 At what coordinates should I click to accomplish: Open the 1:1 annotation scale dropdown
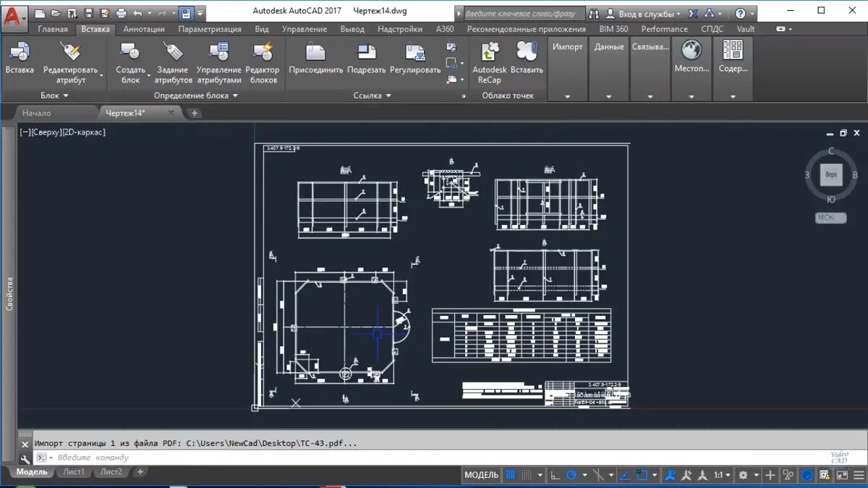pyautogui.click(x=723, y=475)
